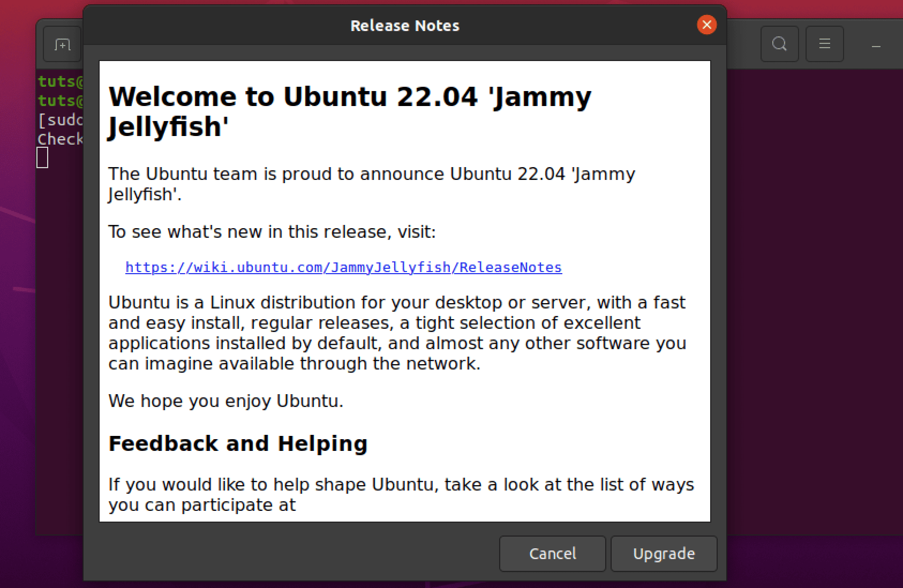Cancel the release upgrade dialog
Viewport: 903px width, 588px height.
pos(552,553)
